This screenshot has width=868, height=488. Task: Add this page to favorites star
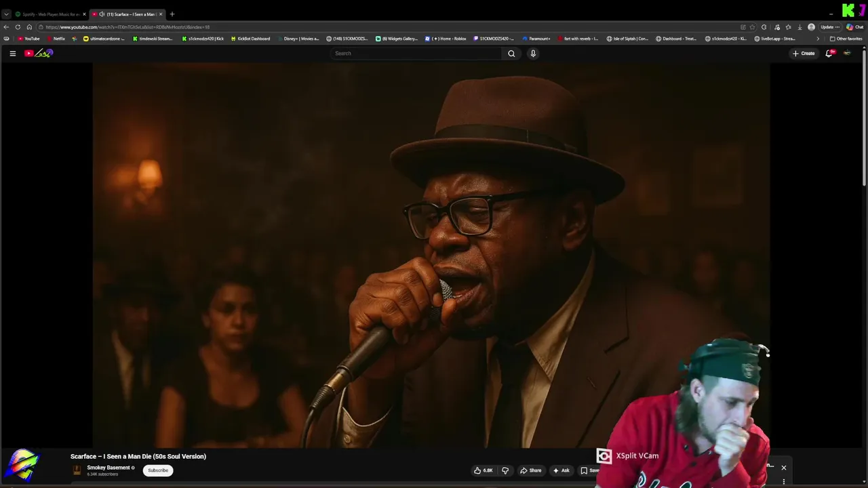click(752, 27)
